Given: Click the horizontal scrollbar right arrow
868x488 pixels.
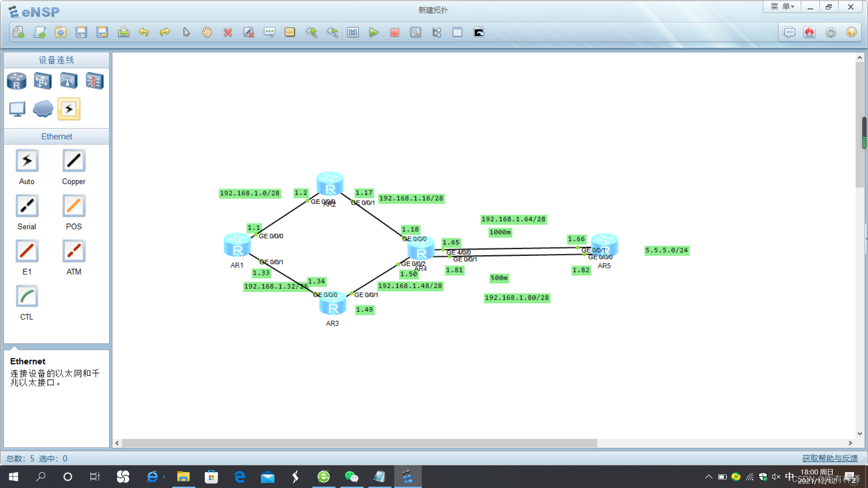Looking at the screenshot, I should [x=850, y=443].
